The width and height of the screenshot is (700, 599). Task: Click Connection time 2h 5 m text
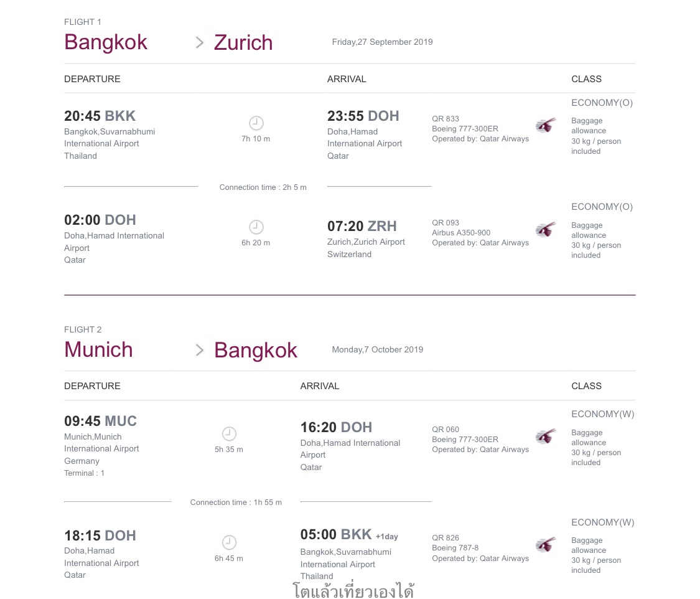[263, 187]
